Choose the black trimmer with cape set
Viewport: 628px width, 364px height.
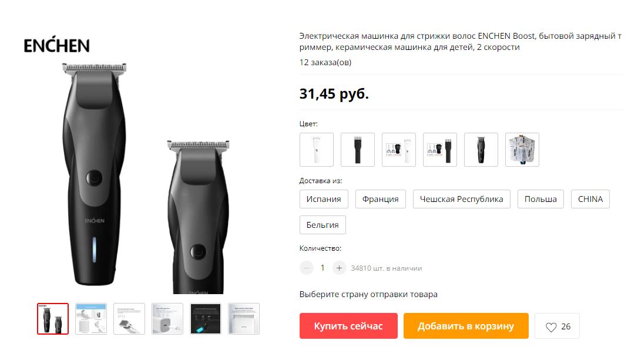pyautogui.click(x=440, y=150)
